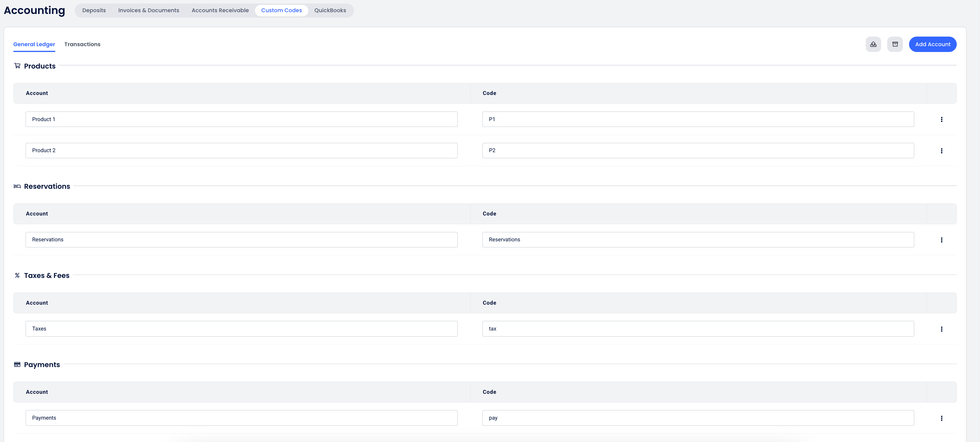The image size is (980, 442).
Task: Open the Taxes row options menu
Action: [x=941, y=329]
